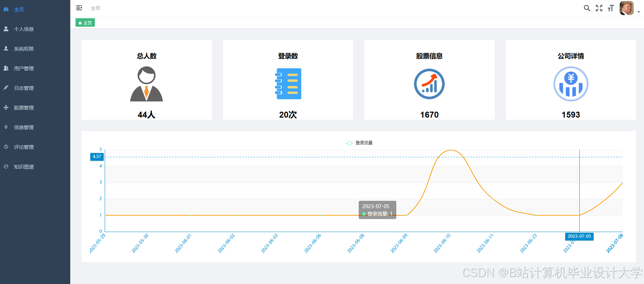Click the feather icon beside 日志管理
Image resolution: width=644 pixels, height=284 pixels.
[6, 88]
